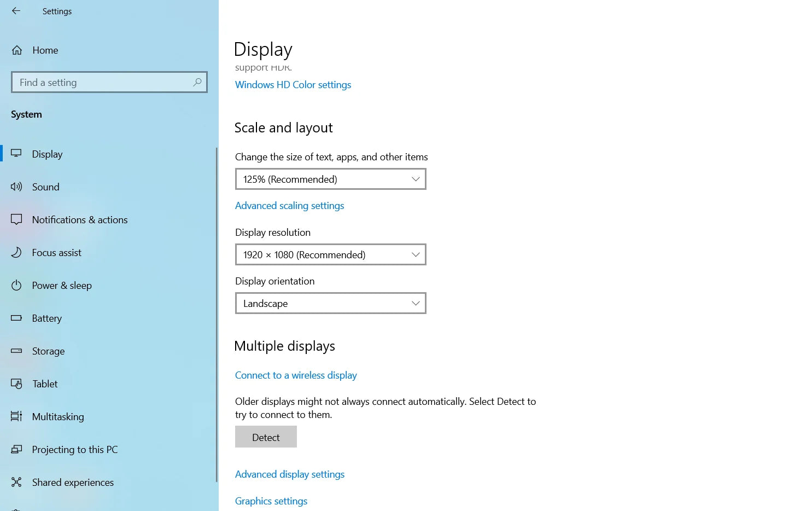Click the Storage drive icon
Image resolution: width=812 pixels, height=511 pixels.
click(x=16, y=351)
